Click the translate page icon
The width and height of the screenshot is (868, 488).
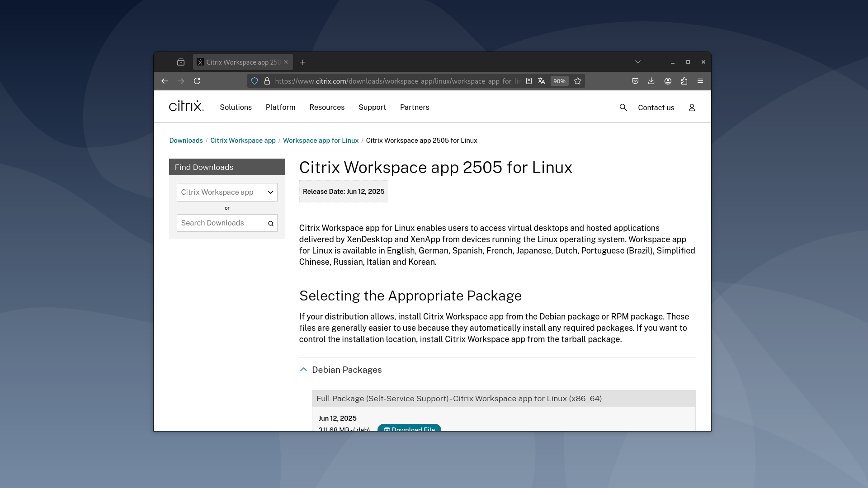pos(542,81)
